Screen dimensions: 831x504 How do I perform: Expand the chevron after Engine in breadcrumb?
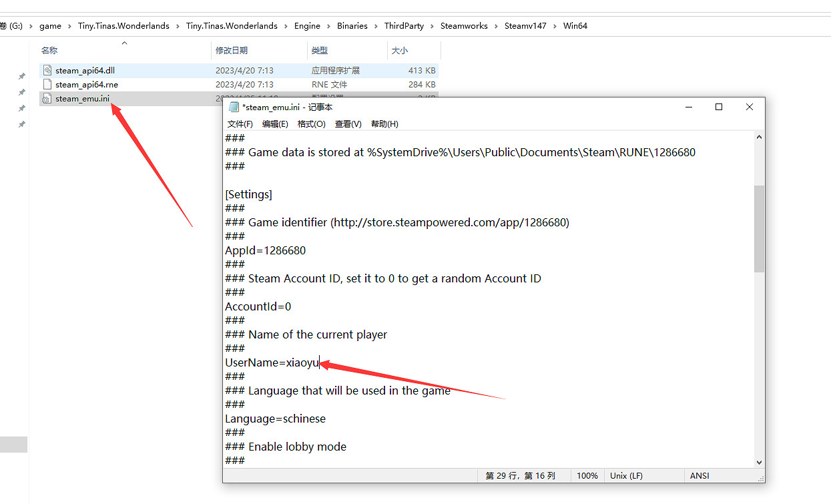(328, 26)
